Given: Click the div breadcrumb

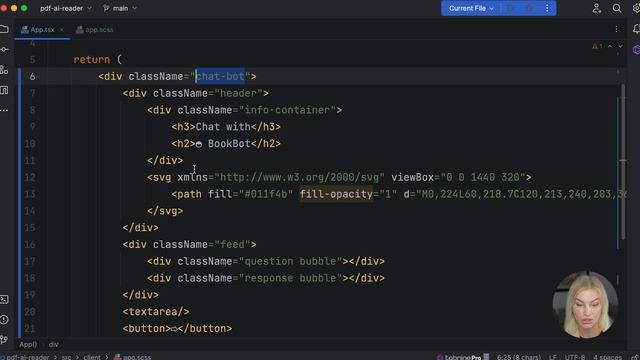Looking at the screenshot, I should click(x=53, y=344).
